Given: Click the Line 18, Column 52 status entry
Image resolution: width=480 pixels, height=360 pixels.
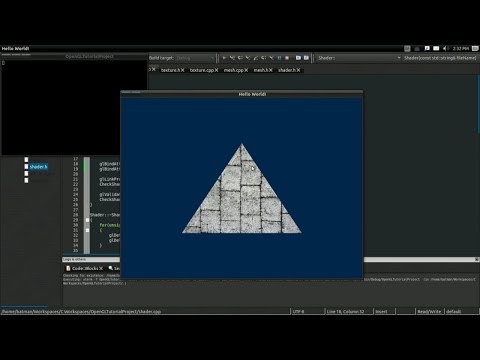Looking at the screenshot, I should tap(346, 311).
